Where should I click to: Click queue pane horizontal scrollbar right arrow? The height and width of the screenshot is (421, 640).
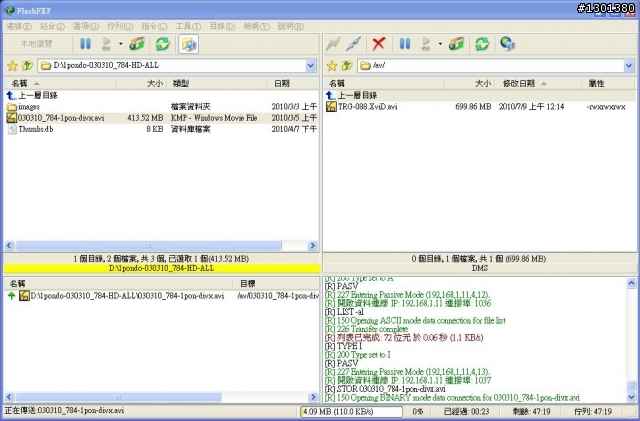click(x=313, y=397)
